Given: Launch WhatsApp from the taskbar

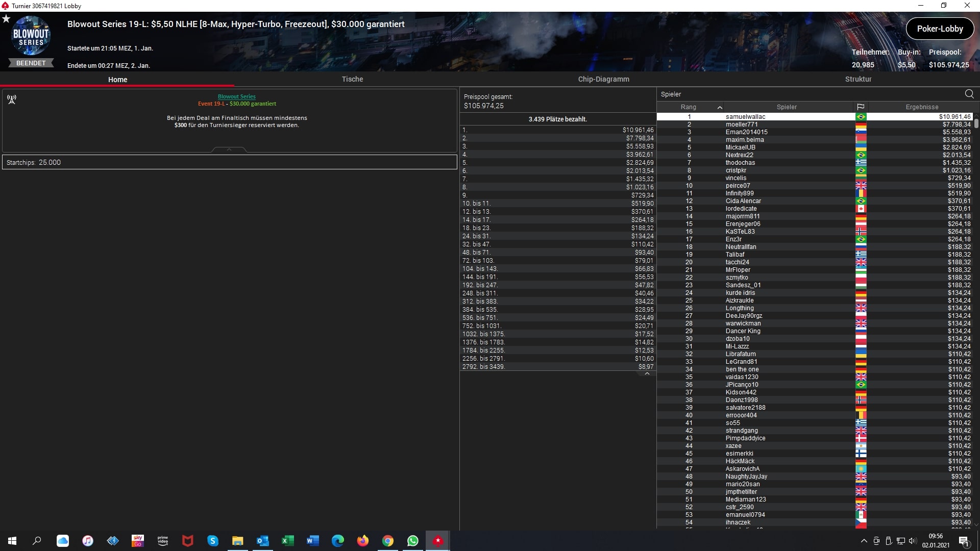Looking at the screenshot, I should 412,541.
